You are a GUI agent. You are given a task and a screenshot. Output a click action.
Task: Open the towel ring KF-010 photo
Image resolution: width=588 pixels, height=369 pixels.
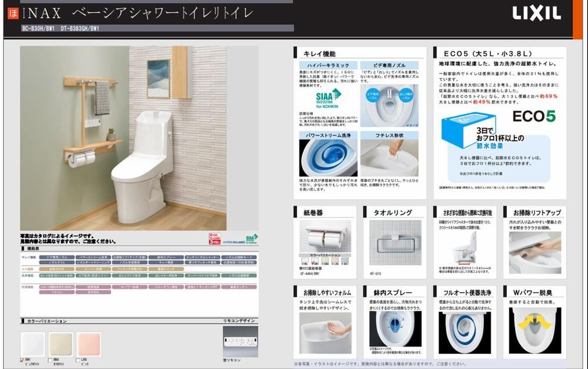(x=395, y=243)
